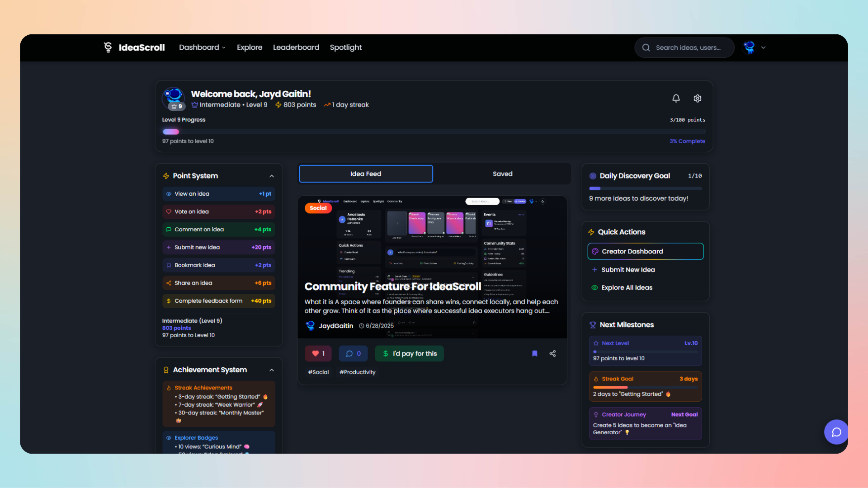Image resolution: width=868 pixels, height=488 pixels.
Task: Click the IdeaScroll logo icon
Action: (x=108, y=47)
